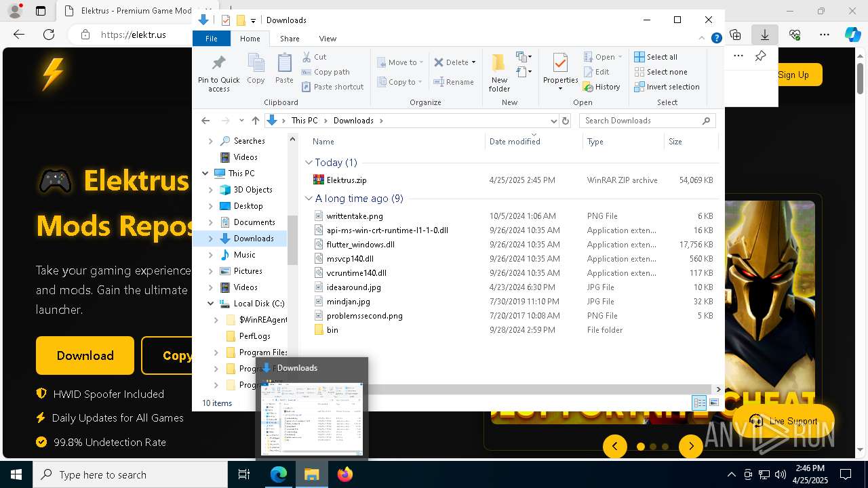The height and width of the screenshot is (488, 868).
Task: Collapse the Today (1) group
Action: tap(309, 163)
